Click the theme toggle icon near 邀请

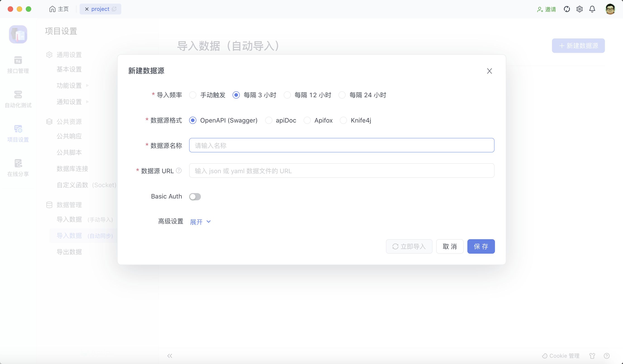click(567, 9)
